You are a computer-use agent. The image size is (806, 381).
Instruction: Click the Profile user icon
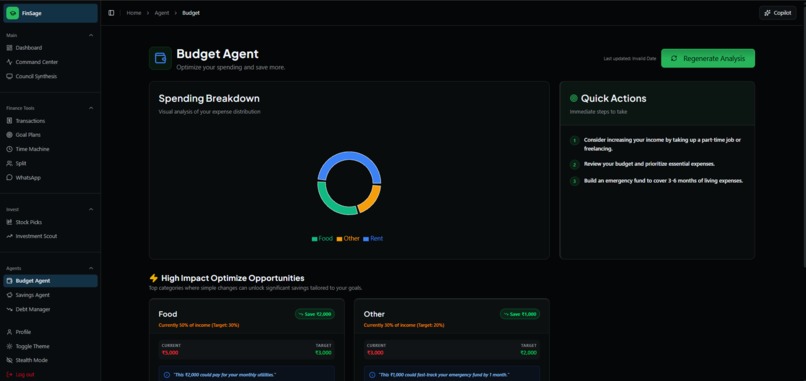click(9, 332)
